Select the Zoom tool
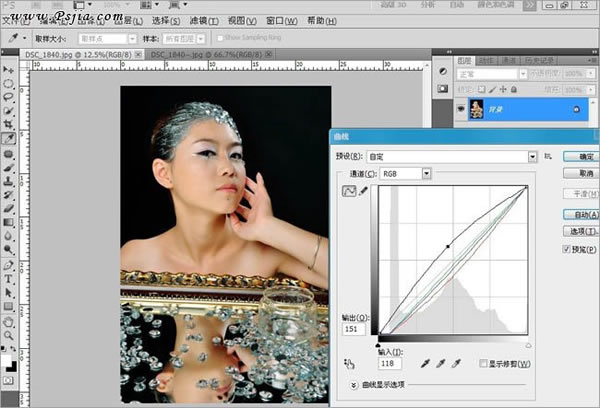Viewport: 600px width, 408px height. coord(8,336)
